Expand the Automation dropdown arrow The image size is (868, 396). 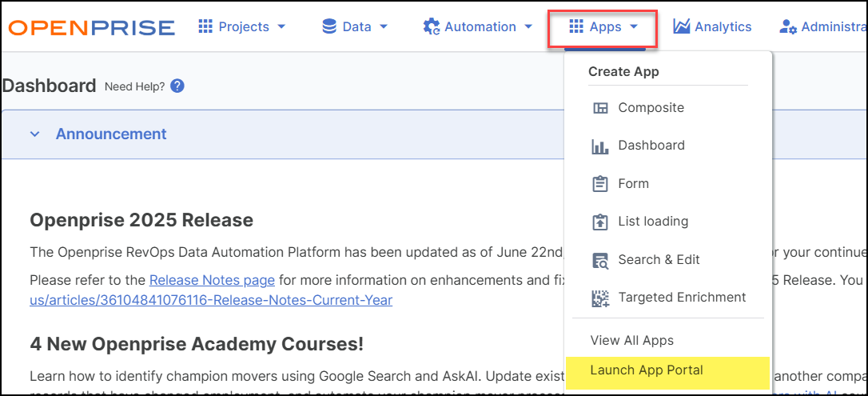[x=528, y=26]
